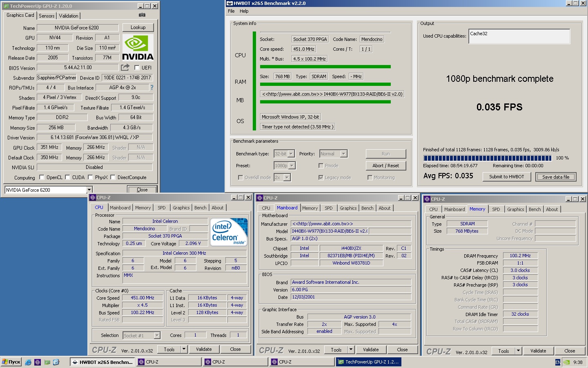The width and height of the screenshot is (588, 368).
Task: Click the GPU Name field NVIDIA GeForce 6200
Action: [78, 28]
